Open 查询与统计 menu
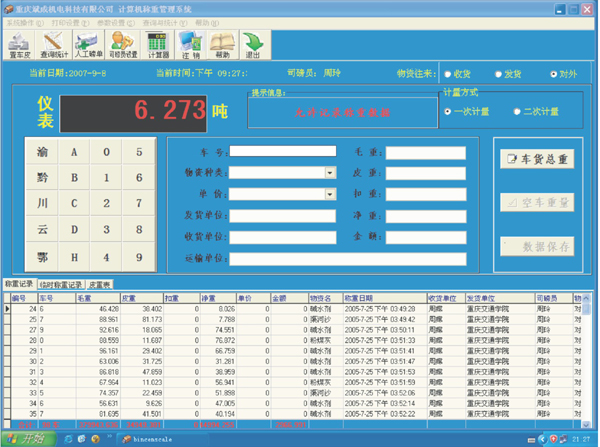600x447 pixels. pyautogui.click(x=165, y=23)
